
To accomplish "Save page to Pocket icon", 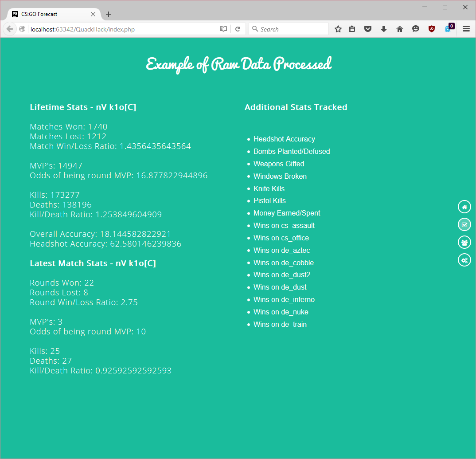I will pos(368,29).
